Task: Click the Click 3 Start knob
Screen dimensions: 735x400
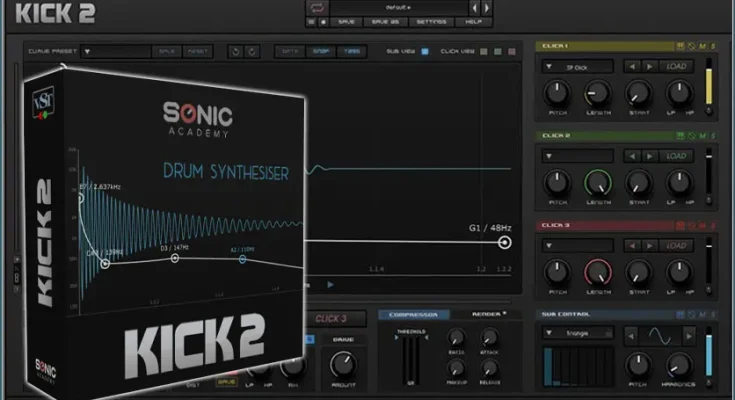Action: (639, 272)
